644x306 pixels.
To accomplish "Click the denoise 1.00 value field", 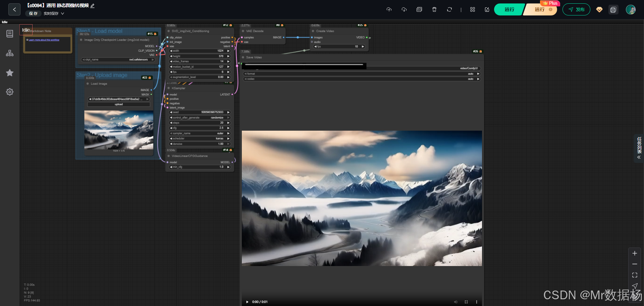I will tap(200, 144).
